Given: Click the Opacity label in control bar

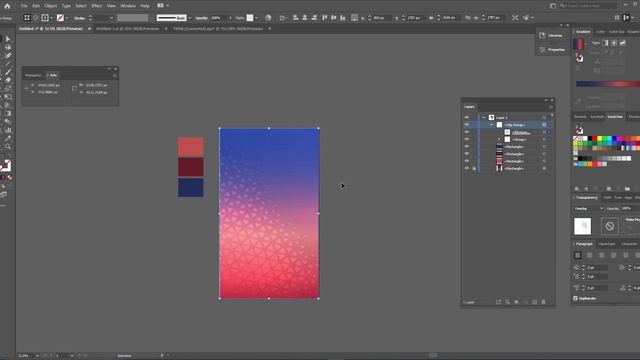Looking at the screenshot, I should click(201, 18).
